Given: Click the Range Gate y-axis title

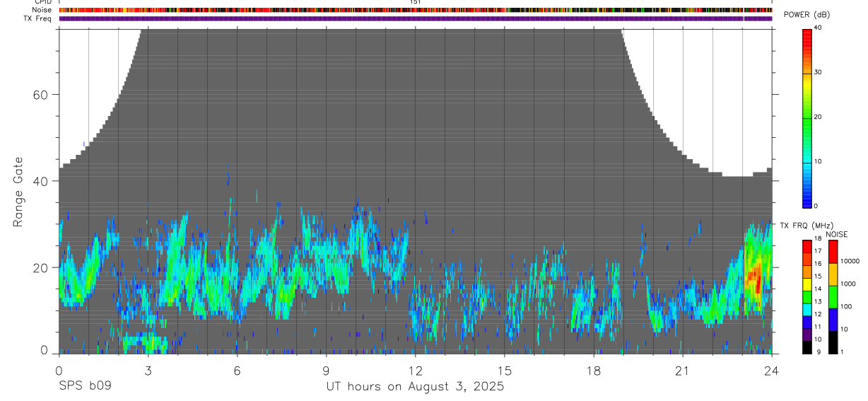Looking at the screenshot, I should pyautogui.click(x=18, y=192).
